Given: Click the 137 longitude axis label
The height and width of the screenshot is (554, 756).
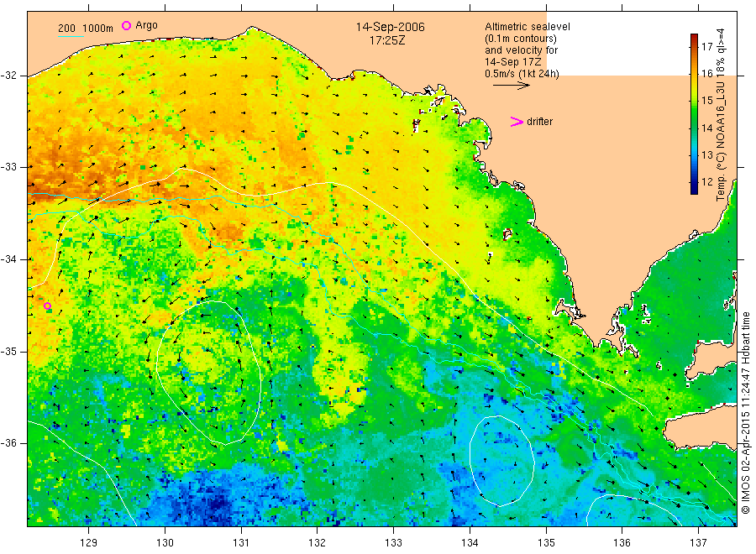Looking at the screenshot, I should (x=698, y=543).
